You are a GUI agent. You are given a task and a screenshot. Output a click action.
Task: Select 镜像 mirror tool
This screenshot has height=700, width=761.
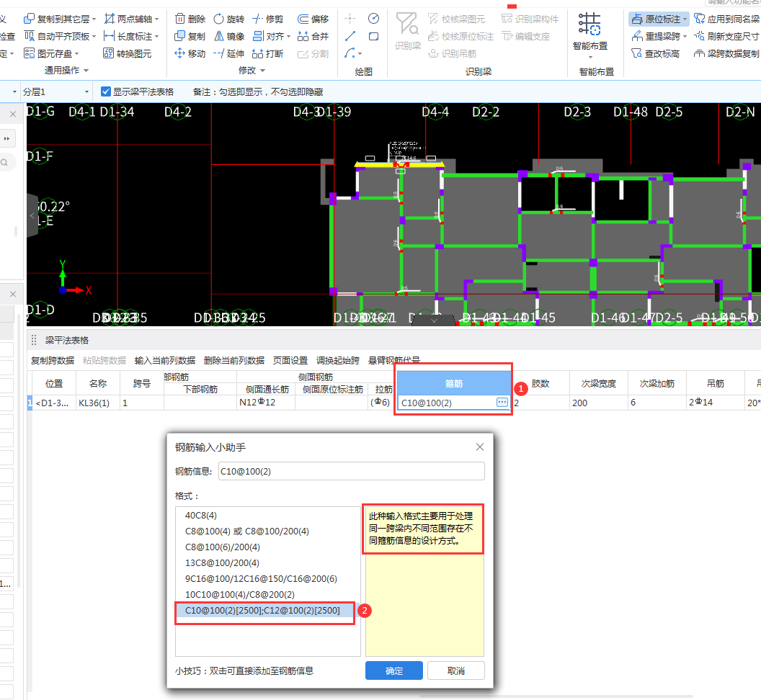pos(229,37)
